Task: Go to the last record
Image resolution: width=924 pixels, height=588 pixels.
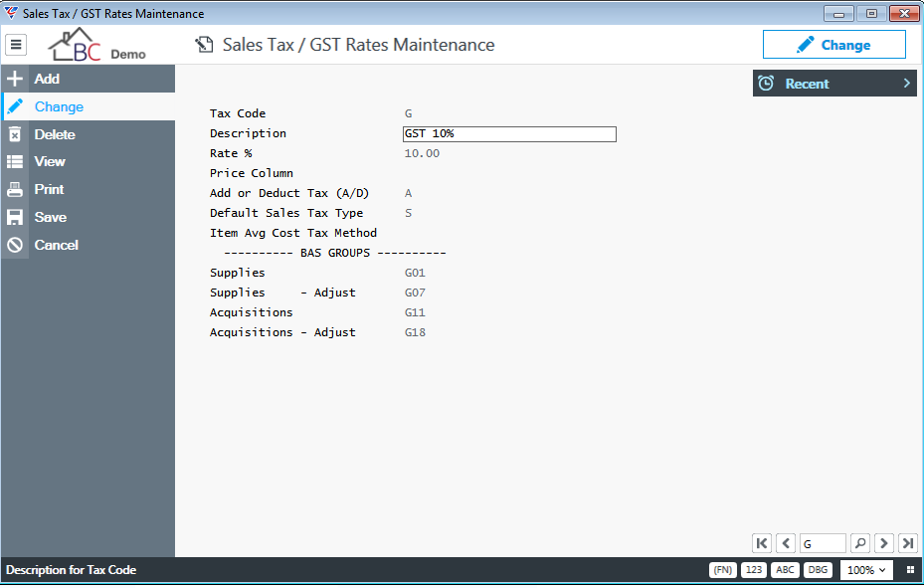Action: coord(908,543)
